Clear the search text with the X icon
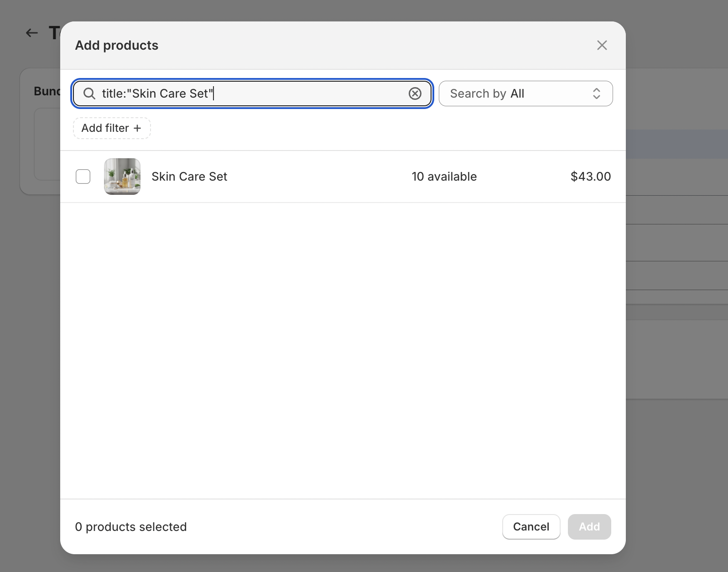The image size is (728, 572). (x=415, y=94)
